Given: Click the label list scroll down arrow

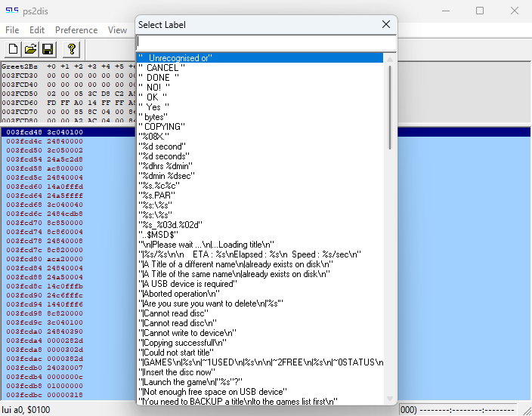Looking at the screenshot, I should point(390,399).
